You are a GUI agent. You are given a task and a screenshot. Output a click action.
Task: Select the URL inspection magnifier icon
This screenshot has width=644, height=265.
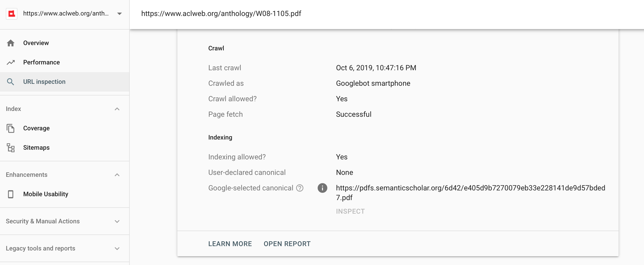[x=11, y=82]
